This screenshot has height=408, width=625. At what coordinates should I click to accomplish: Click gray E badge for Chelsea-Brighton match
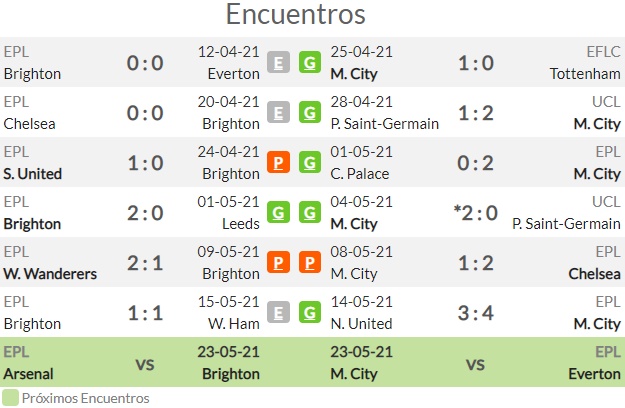(278, 112)
